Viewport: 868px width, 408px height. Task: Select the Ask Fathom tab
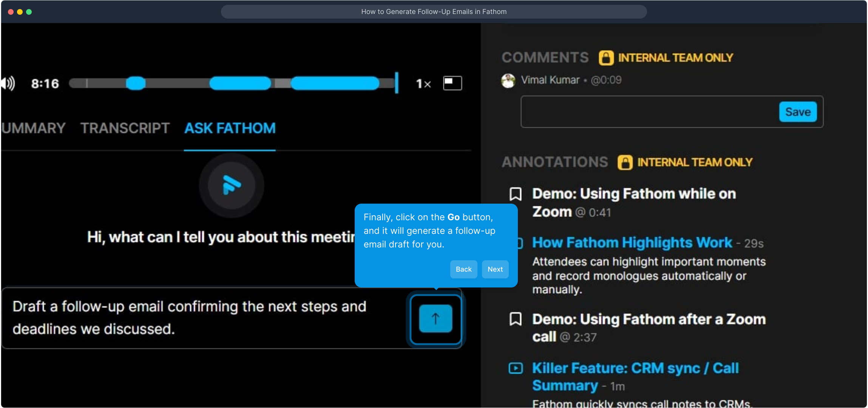230,128
